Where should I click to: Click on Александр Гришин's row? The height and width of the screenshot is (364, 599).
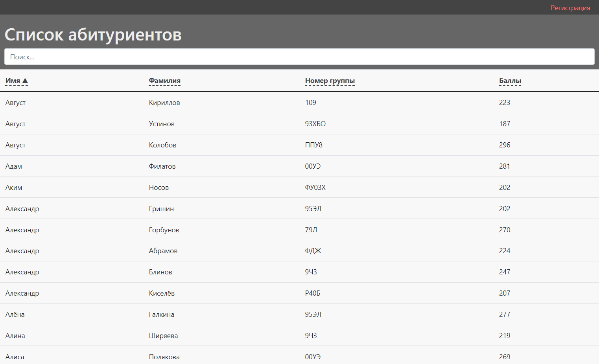[x=157, y=208]
